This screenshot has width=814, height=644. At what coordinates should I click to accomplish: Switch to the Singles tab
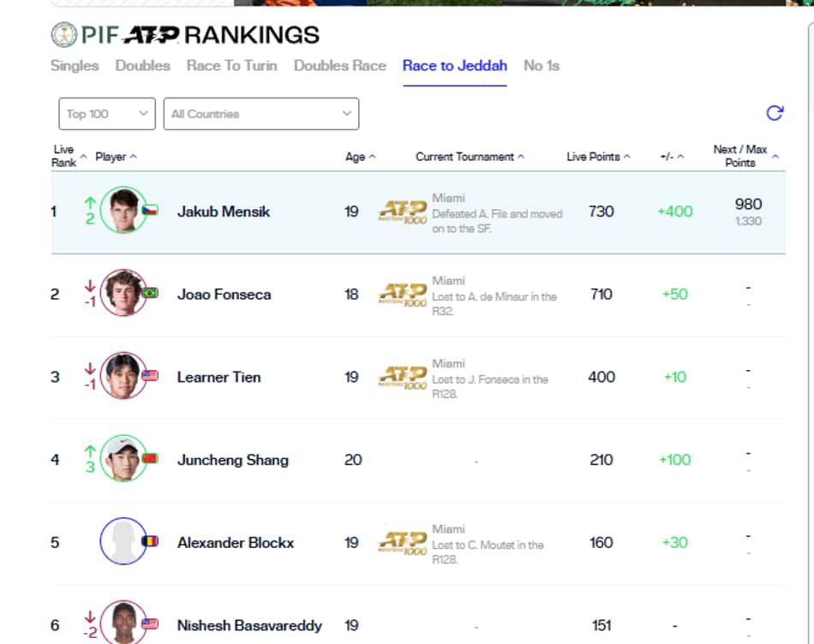tap(75, 65)
